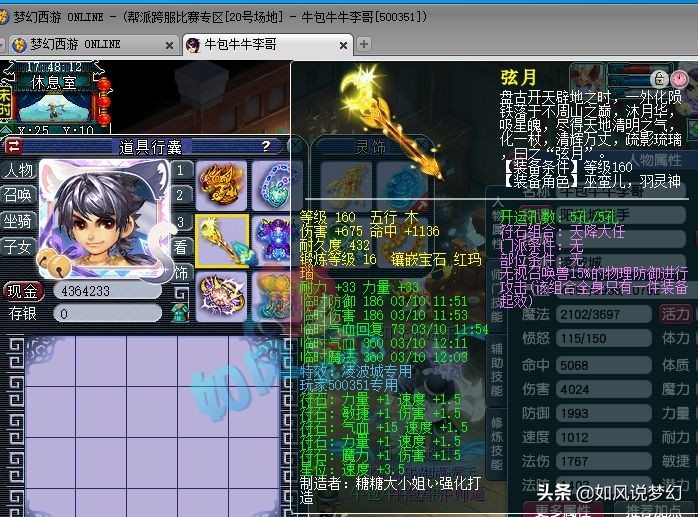Click the swap icon on the 道具行囊 title bar

pyautogui.click(x=13, y=146)
